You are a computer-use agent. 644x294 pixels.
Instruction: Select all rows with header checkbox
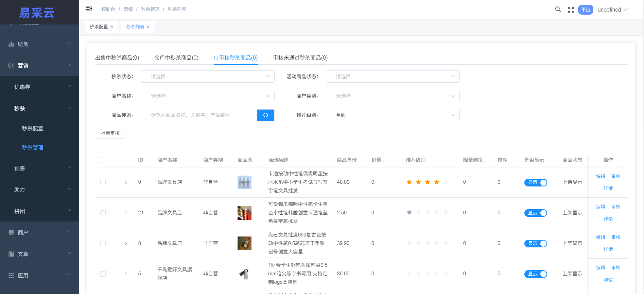coord(101,160)
